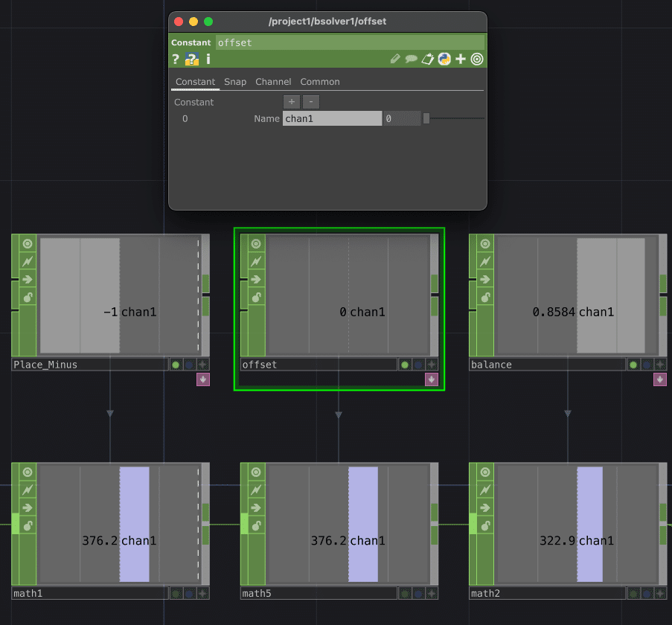Toggle lock flag on offset node

tap(256, 298)
